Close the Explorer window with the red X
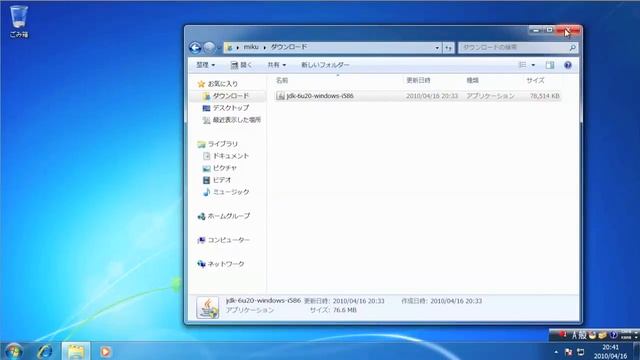 point(568,30)
